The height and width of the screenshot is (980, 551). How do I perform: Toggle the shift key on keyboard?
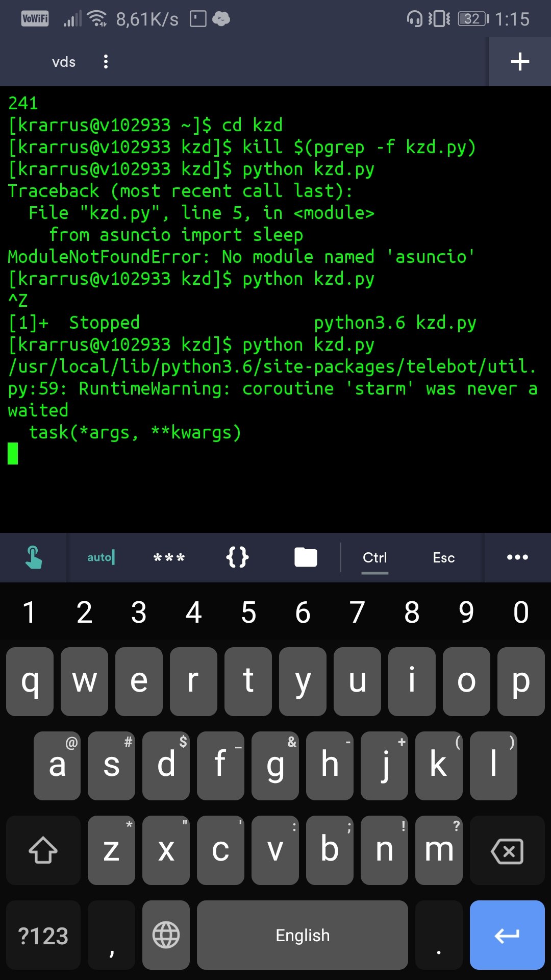pyautogui.click(x=43, y=850)
